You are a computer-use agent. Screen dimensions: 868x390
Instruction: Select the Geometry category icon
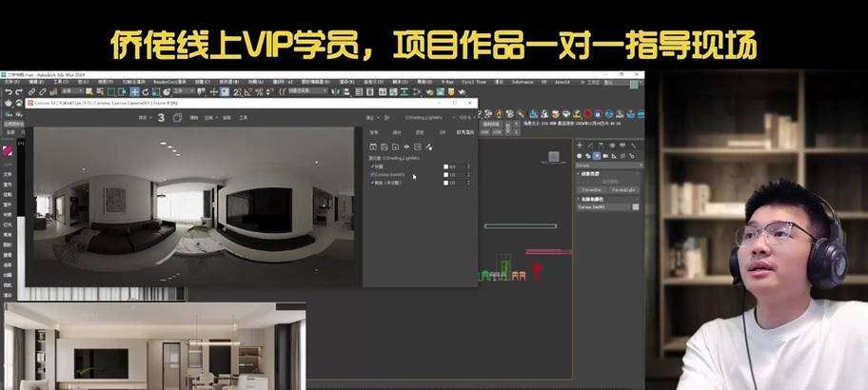[579, 156]
